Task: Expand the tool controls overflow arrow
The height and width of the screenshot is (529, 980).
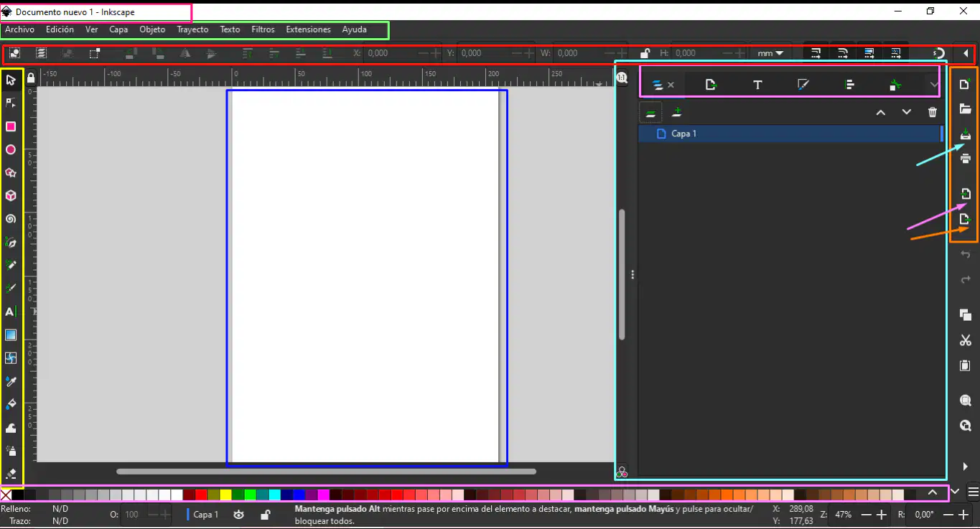Action: pos(966,53)
